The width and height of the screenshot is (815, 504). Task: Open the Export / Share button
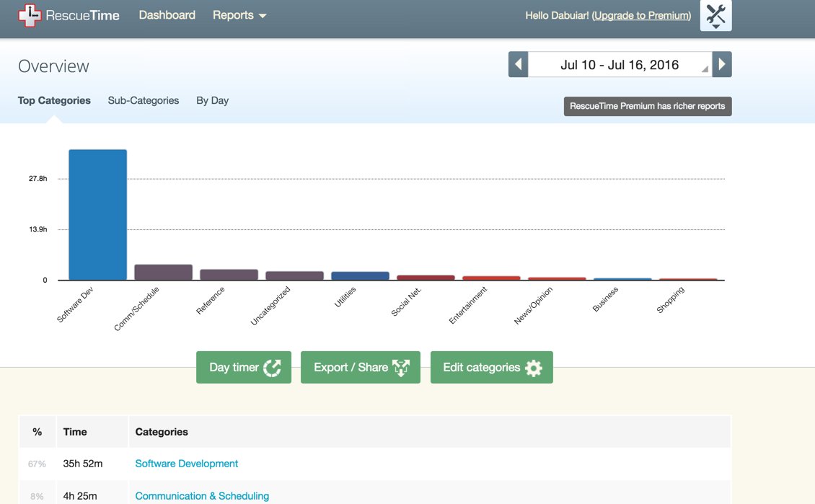(x=360, y=367)
